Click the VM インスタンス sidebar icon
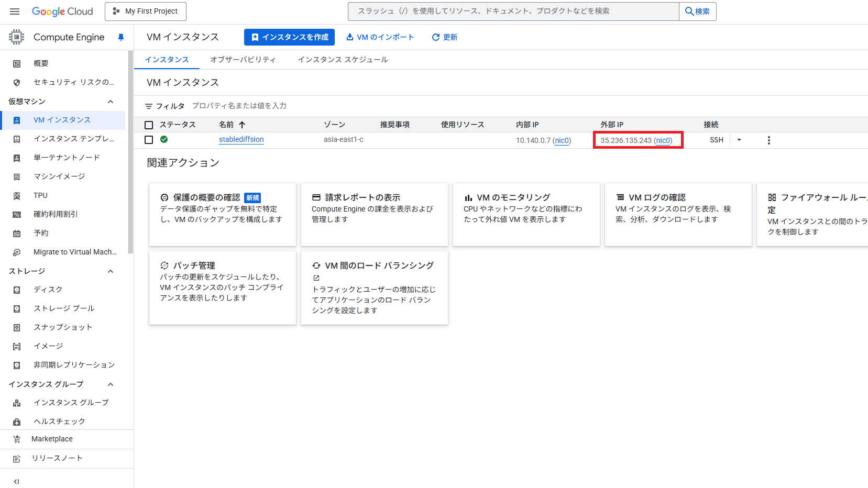Viewport: 868px width, 488px height. (x=17, y=120)
